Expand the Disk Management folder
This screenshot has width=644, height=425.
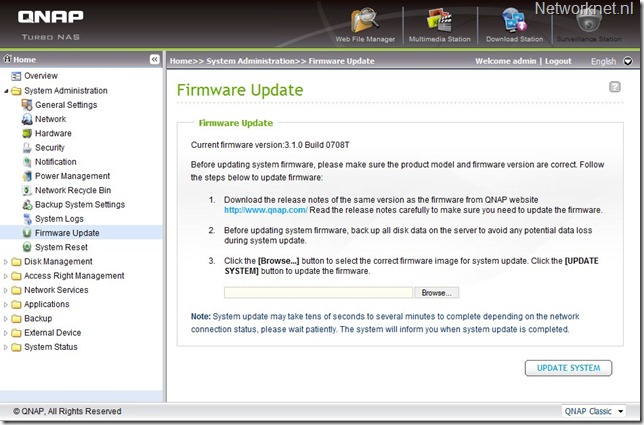(6, 262)
